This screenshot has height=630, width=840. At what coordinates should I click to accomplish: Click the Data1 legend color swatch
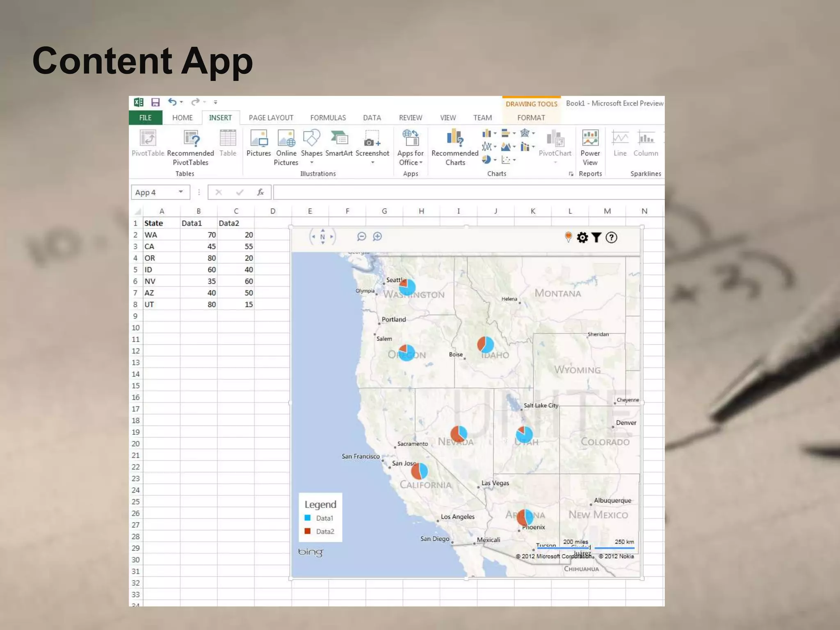point(308,518)
